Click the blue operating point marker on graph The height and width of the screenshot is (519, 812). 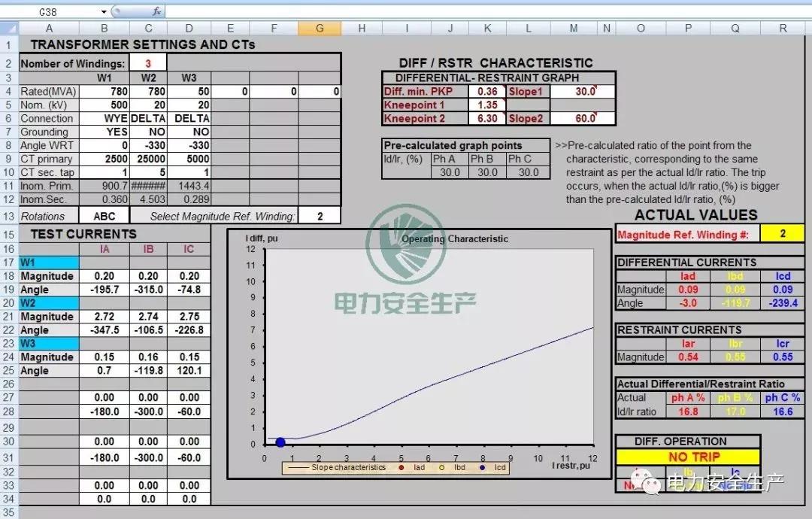pos(280,442)
